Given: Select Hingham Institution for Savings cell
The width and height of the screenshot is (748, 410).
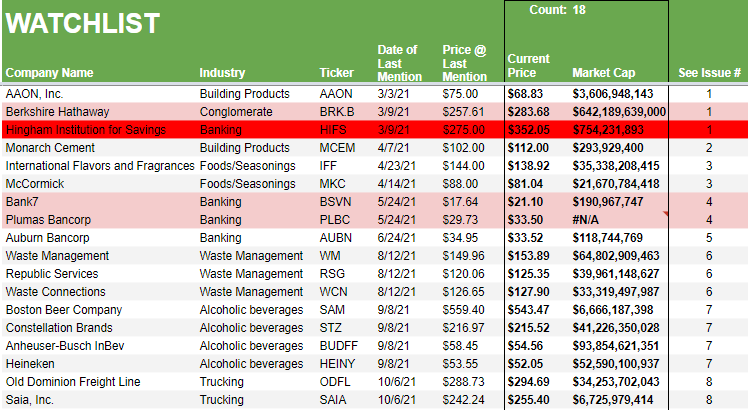Looking at the screenshot, I should [x=86, y=130].
